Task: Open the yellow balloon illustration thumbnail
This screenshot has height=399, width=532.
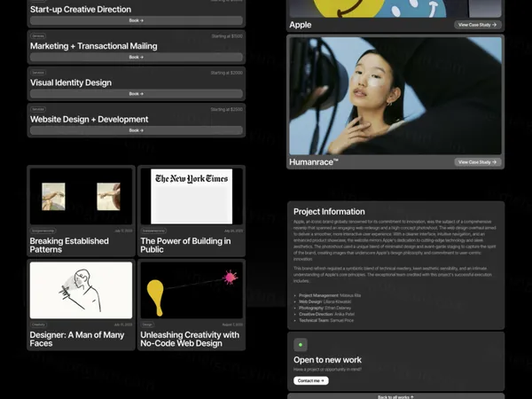Action: [192, 291]
